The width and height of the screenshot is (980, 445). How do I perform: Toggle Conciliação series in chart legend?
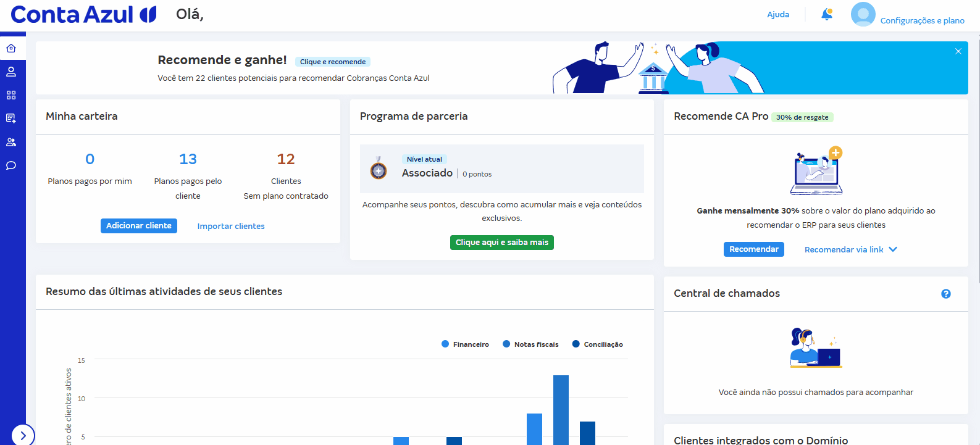597,344
